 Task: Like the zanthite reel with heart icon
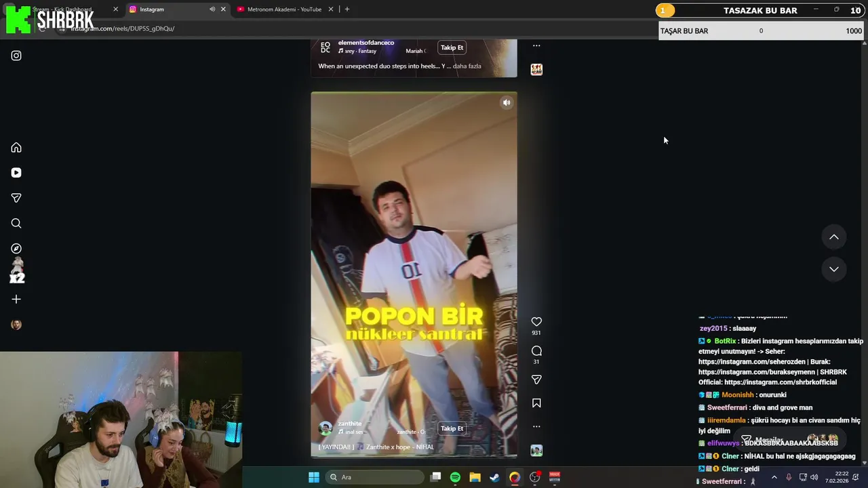coord(536,321)
